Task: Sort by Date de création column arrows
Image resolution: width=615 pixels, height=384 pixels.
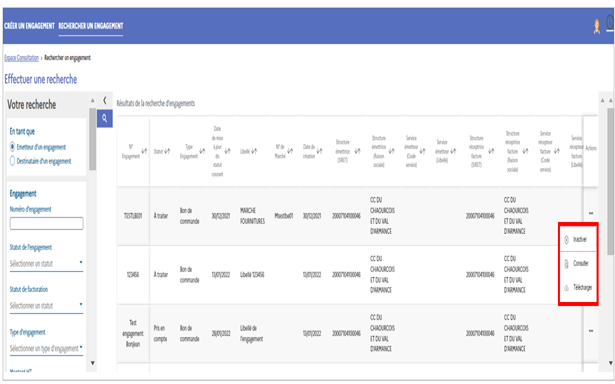Action: [x=320, y=151]
